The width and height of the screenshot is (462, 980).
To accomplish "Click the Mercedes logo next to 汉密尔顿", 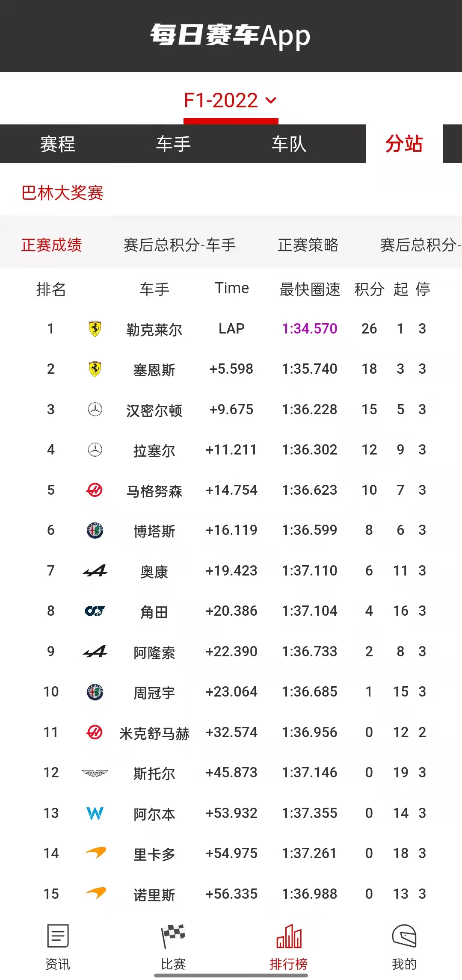I will pyautogui.click(x=95, y=410).
